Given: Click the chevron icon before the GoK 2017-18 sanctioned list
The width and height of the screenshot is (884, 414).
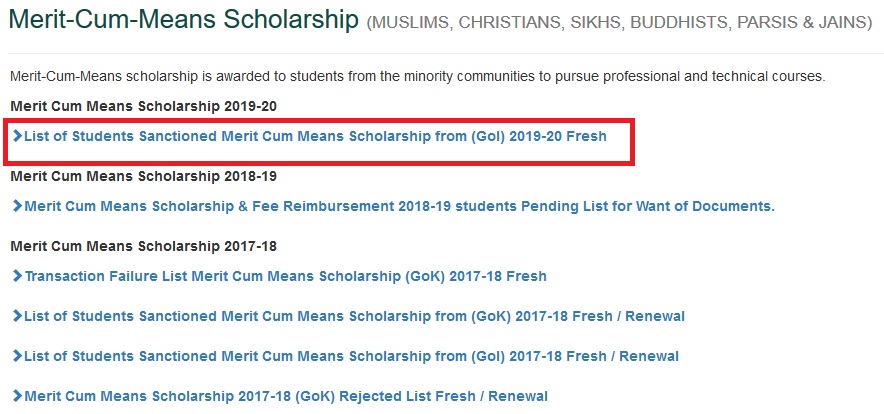Looking at the screenshot, I should click(17, 316).
